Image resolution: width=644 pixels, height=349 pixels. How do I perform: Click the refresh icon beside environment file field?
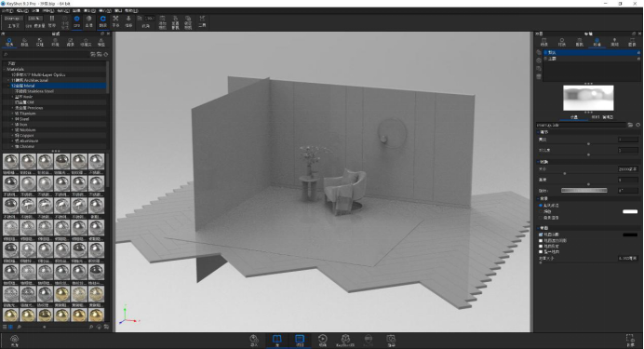pos(637,125)
